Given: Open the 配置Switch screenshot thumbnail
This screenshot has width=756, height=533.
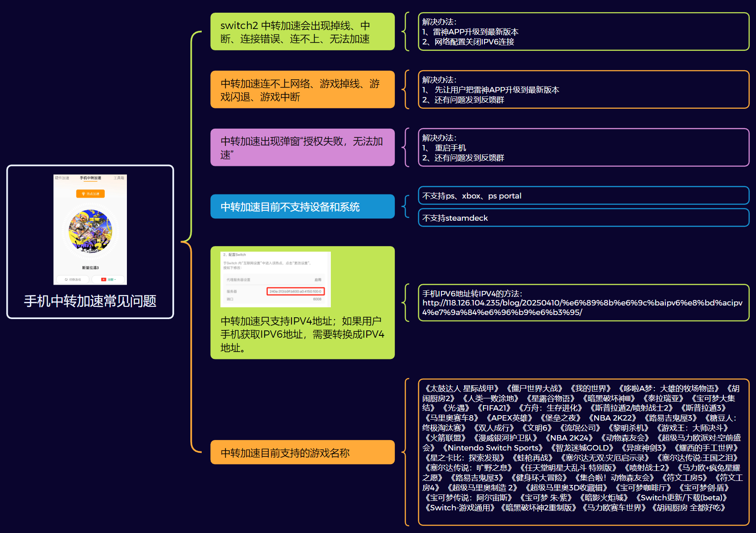Looking at the screenshot, I should [276, 279].
